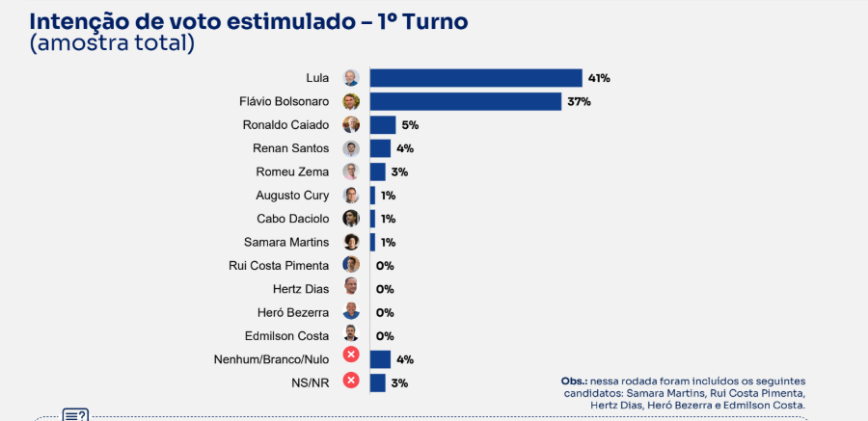Select Renan Santos avatar icon
The height and width of the screenshot is (421, 868).
point(351,148)
